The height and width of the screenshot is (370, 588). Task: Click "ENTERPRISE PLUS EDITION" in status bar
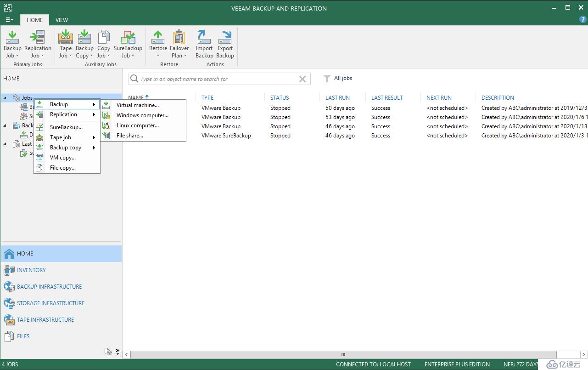(x=457, y=364)
